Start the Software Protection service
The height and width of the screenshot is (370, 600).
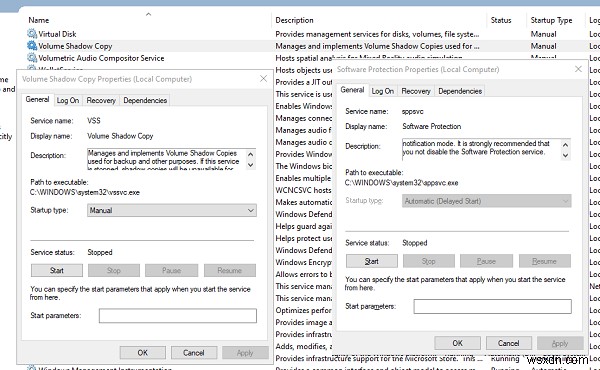(x=372, y=261)
